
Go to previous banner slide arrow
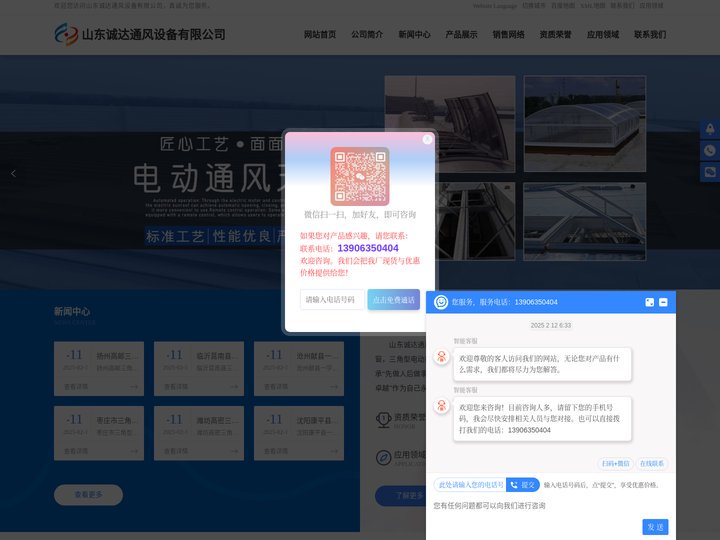pyautogui.click(x=13, y=174)
